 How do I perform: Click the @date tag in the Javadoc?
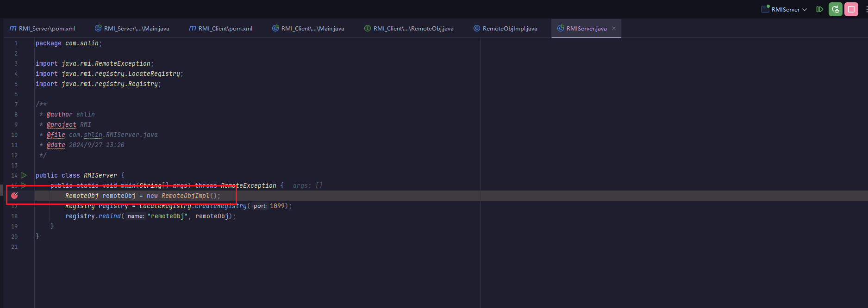[x=56, y=145]
